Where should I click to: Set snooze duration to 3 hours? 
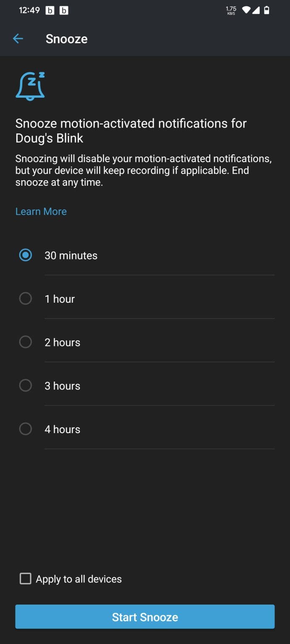(26, 386)
